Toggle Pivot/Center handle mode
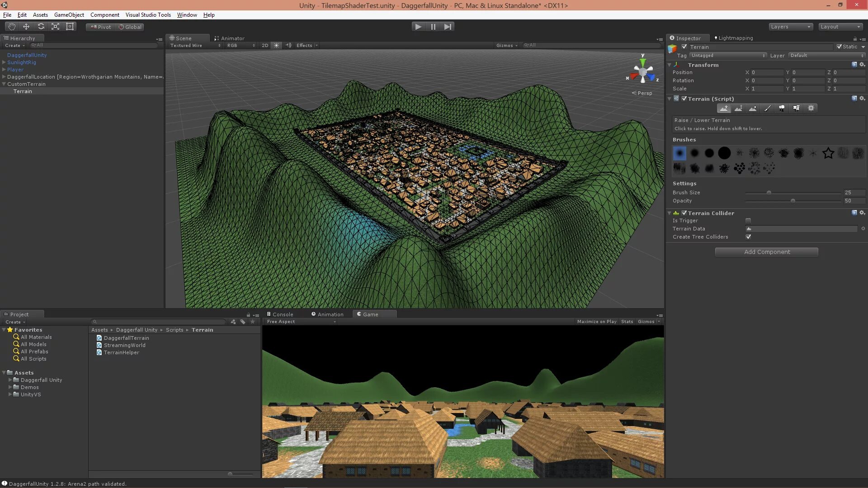This screenshot has height=488, width=868. tap(100, 27)
